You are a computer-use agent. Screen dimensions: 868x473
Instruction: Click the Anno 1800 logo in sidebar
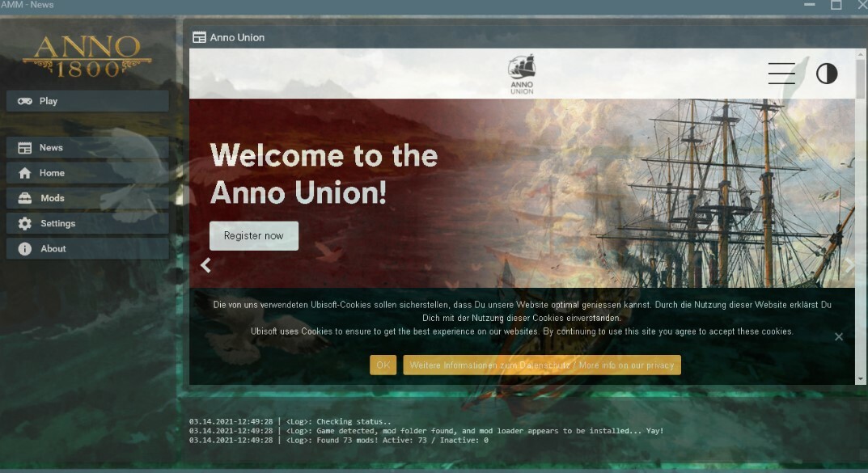coord(87,56)
